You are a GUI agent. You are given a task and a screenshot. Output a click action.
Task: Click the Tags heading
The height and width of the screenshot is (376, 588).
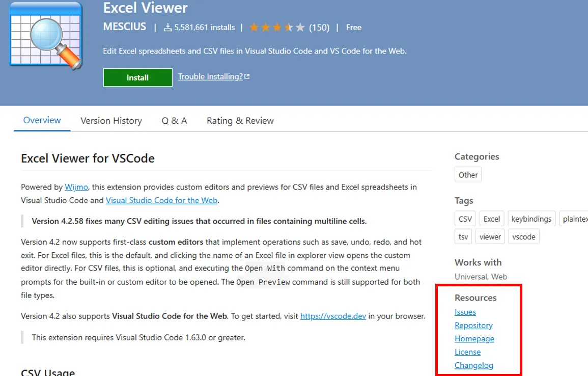coord(464,201)
